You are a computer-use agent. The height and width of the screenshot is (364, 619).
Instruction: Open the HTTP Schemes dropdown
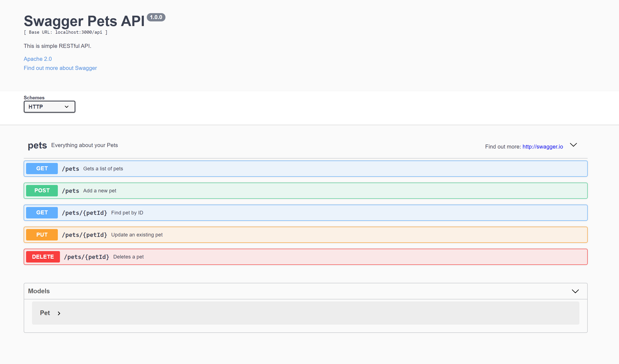[x=49, y=107]
